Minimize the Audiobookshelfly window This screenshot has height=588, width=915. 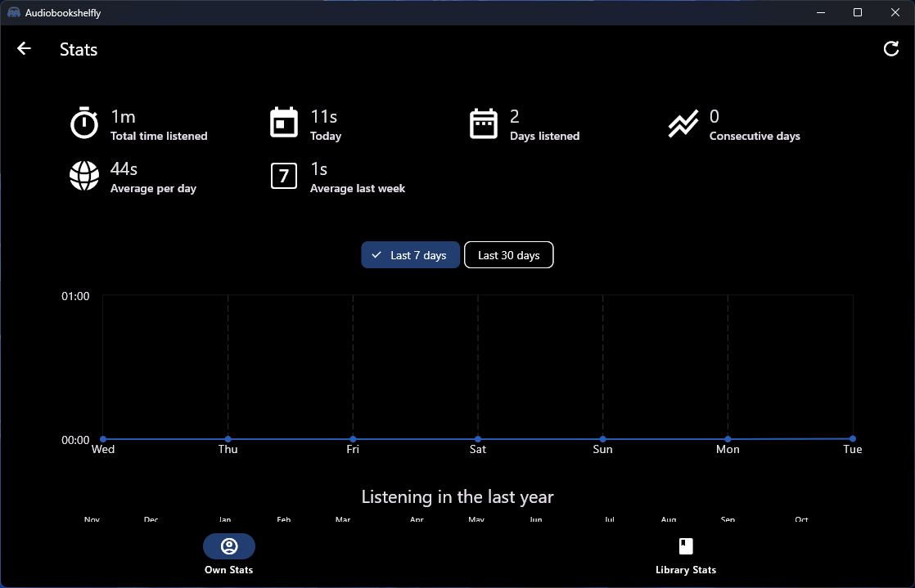coord(820,12)
